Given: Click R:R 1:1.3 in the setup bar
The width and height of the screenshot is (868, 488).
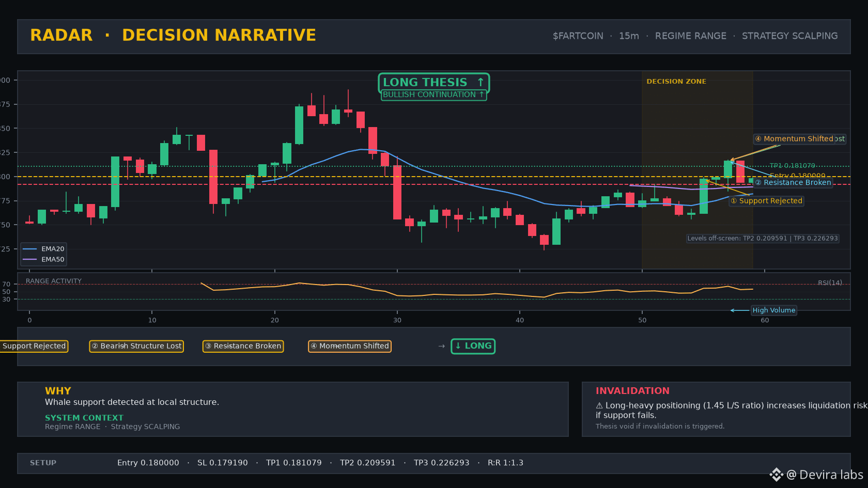Looking at the screenshot, I should (505, 463).
